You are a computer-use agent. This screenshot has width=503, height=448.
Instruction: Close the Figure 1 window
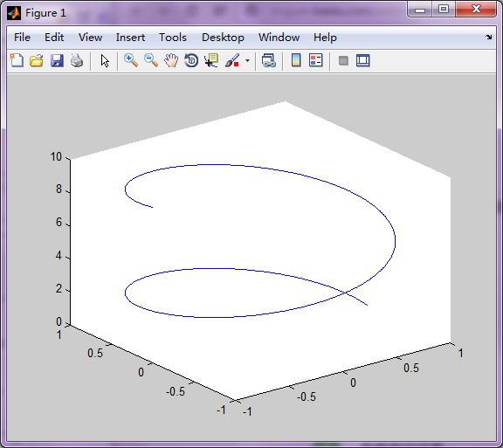pyautogui.click(x=476, y=9)
